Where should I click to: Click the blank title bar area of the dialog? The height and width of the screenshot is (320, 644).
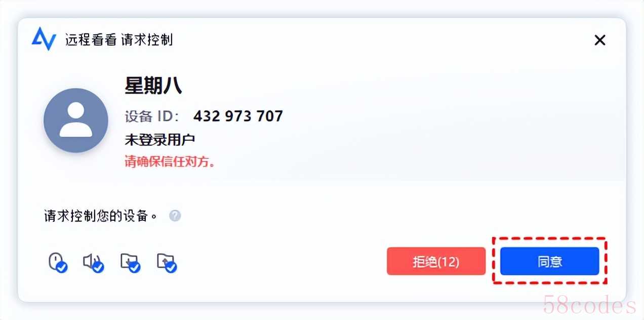coord(380,39)
